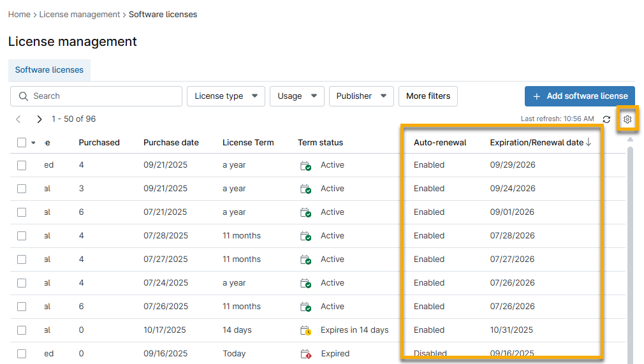Check the row with purchase date 09/21/2025, purchased 4
This screenshot has height=364, width=644.
[22, 165]
